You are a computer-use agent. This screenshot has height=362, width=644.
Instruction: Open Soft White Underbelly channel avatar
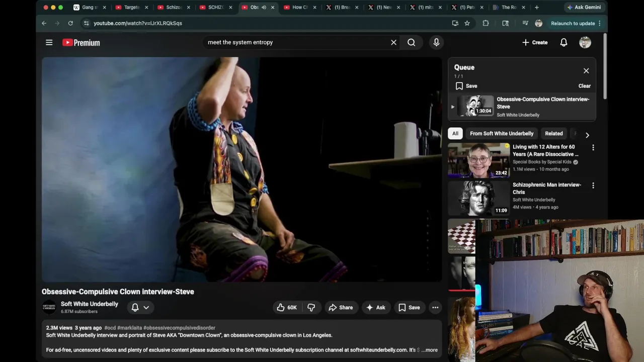(x=49, y=307)
